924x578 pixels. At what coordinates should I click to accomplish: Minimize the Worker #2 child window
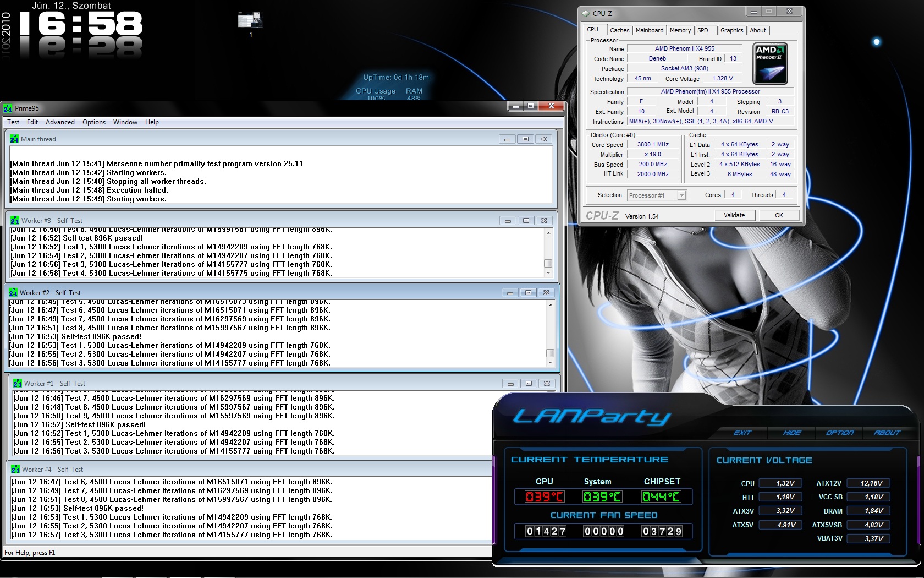[510, 293]
